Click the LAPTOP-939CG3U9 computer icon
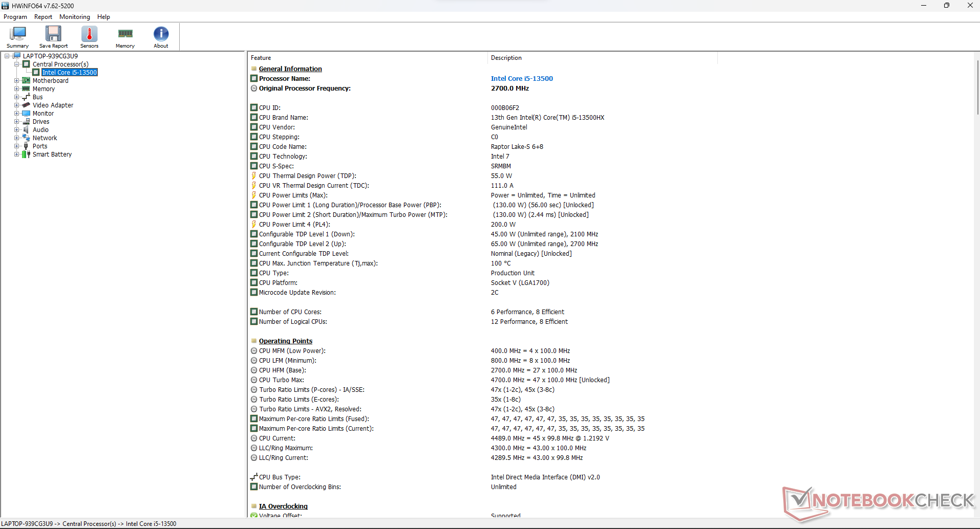980x529 pixels. [x=17, y=56]
